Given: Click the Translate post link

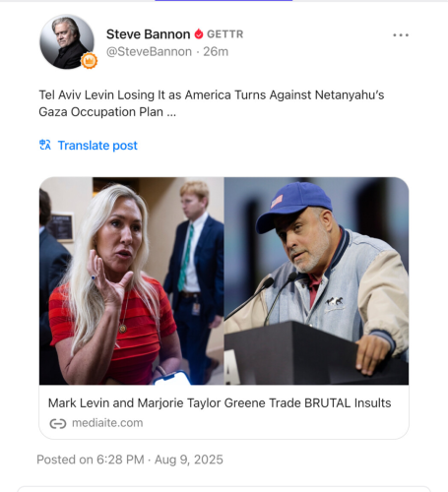Looking at the screenshot, I should click(97, 146).
